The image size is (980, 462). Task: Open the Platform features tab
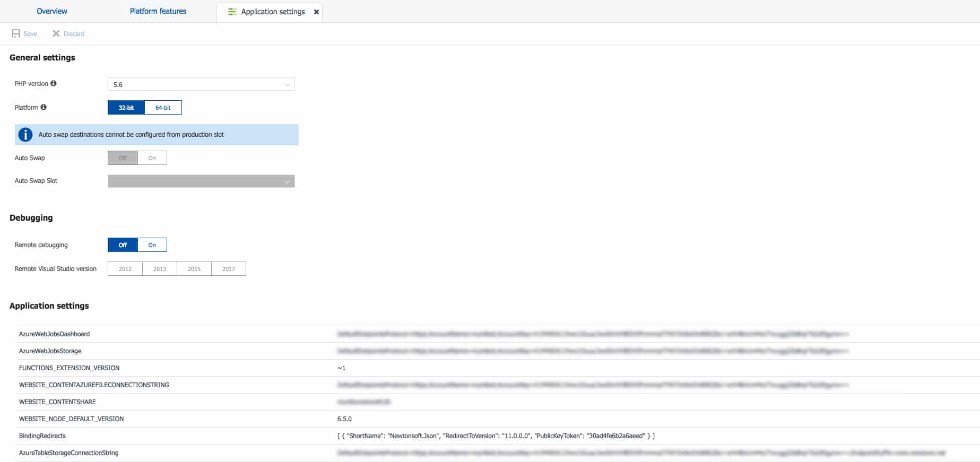click(x=158, y=11)
